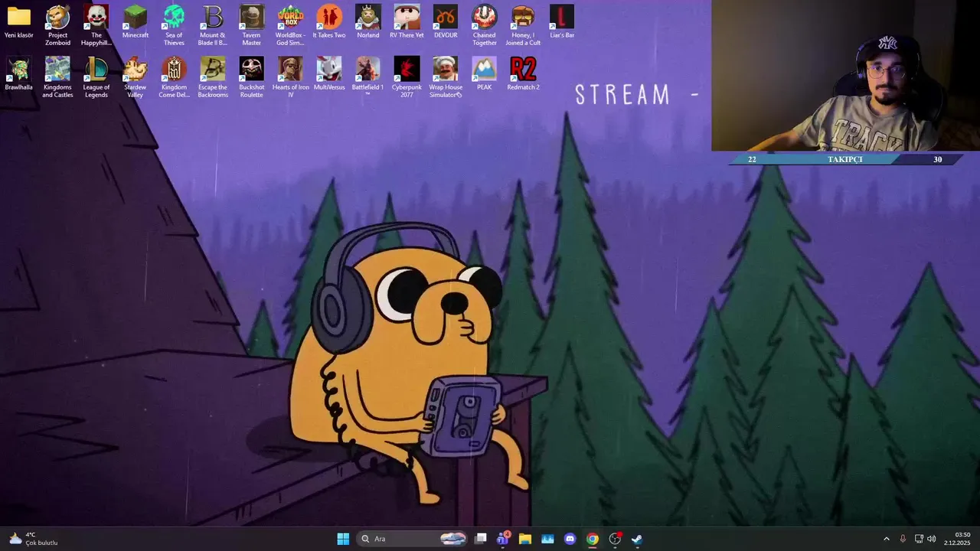Screen dimensions: 980x551
Task: Open Stardew Valley desktop icon
Action: click(x=136, y=77)
